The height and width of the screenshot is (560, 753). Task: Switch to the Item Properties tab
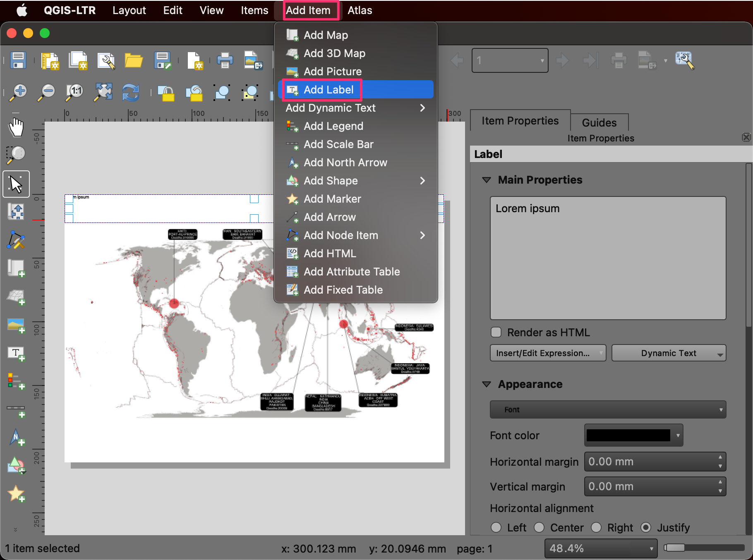click(520, 121)
